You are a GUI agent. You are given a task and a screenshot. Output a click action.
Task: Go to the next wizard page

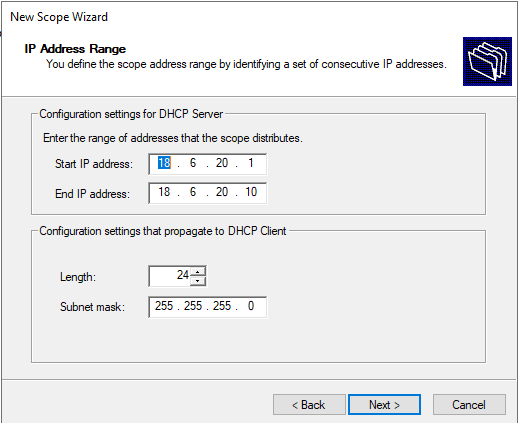[x=384, y=405]
